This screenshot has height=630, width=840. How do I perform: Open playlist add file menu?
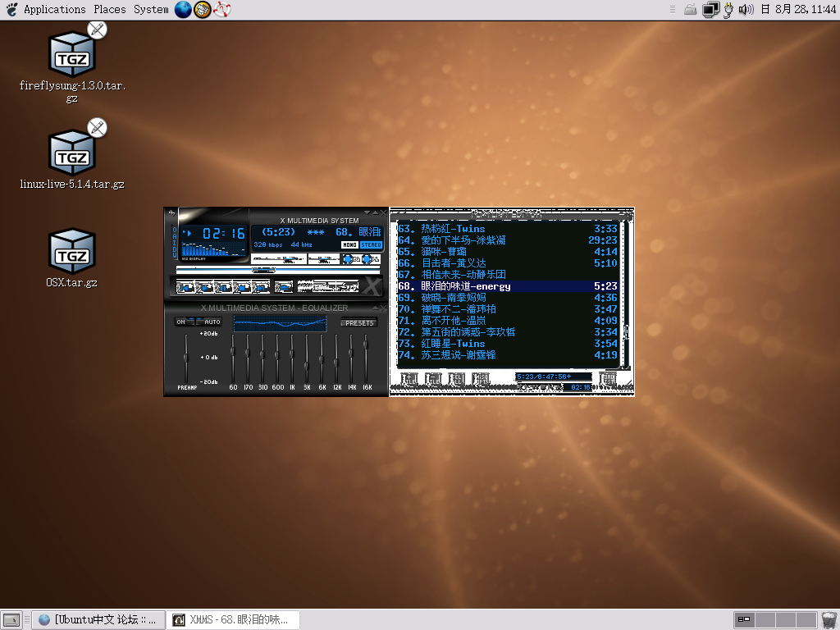(x=409, y=379)
